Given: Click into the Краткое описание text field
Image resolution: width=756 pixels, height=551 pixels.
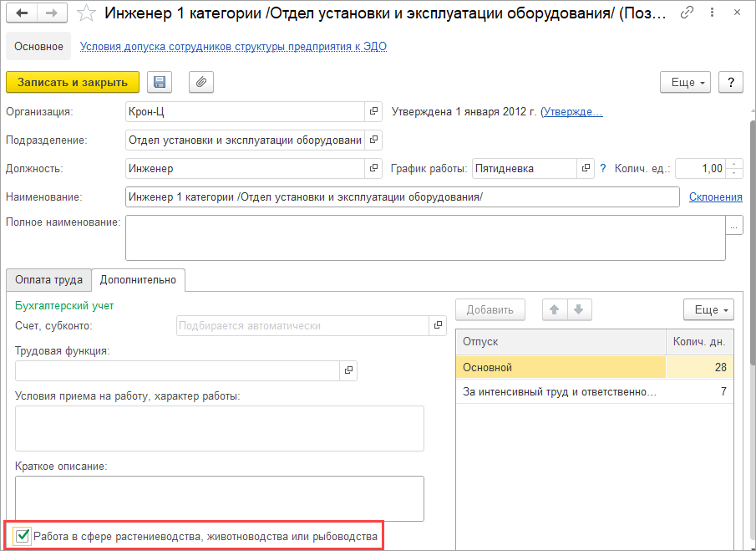Looking at the screenshot, I should point(219,498).
